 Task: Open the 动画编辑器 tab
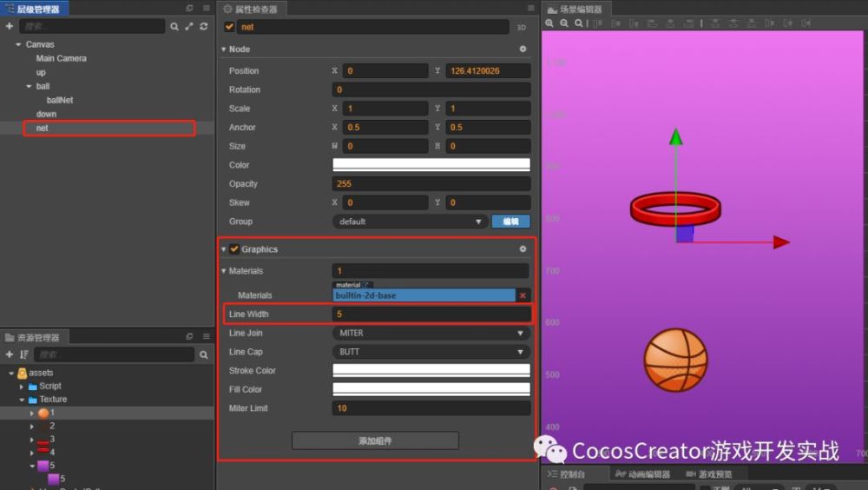point(642,473)
